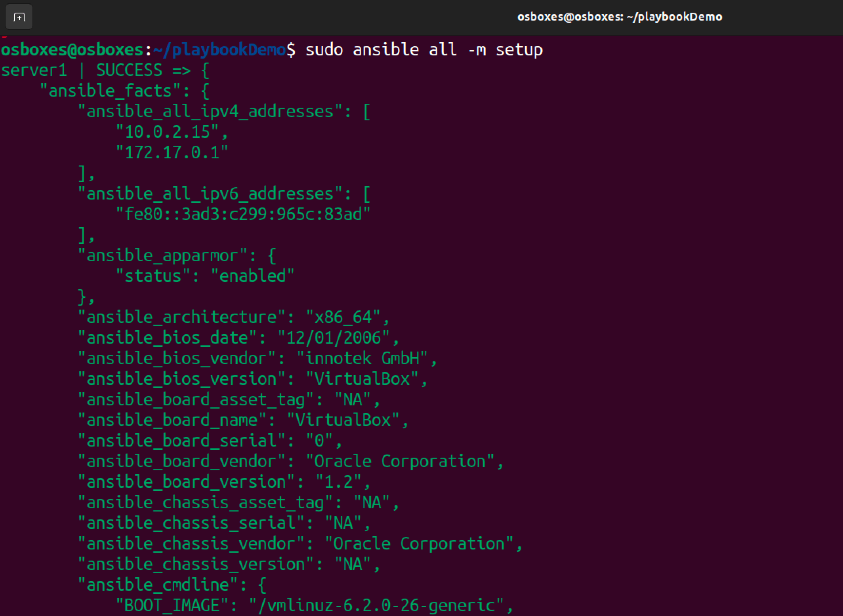Click the "innotek GmbH" vendor value
This screenshot has height=616, width=843.
[362, 359]
